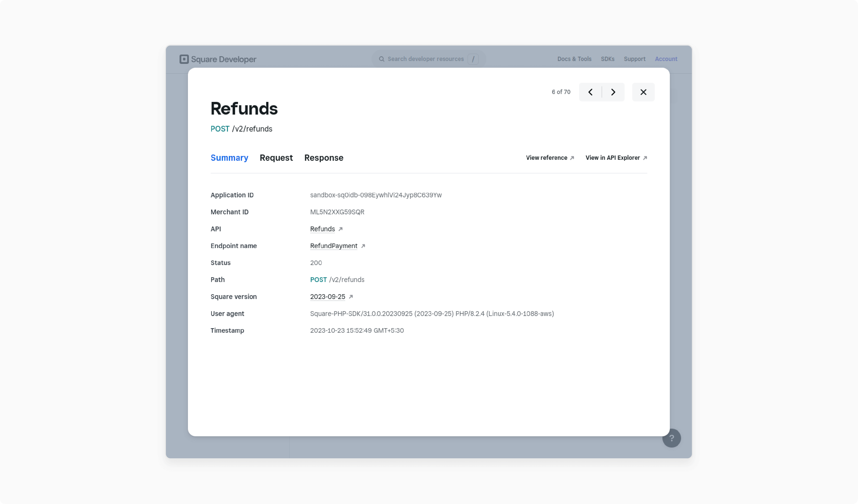Switch to the Request tab

tap(276, 158)
